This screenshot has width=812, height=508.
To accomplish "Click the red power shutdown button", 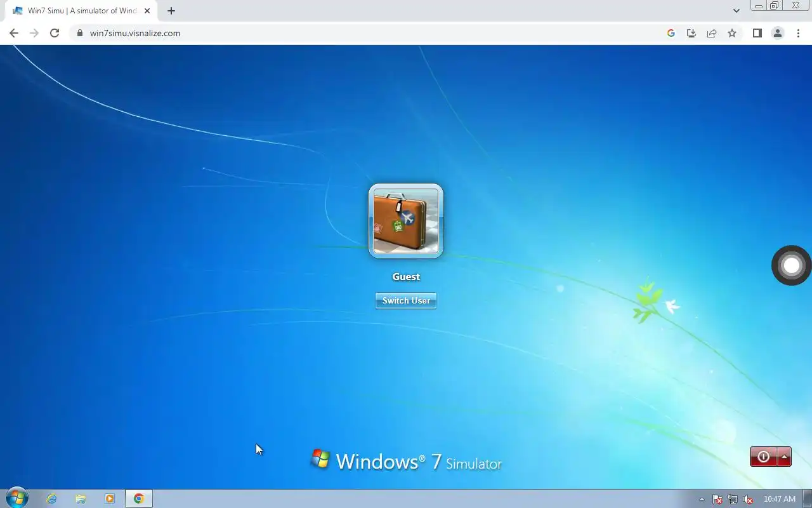I will [x=764, y=457].
